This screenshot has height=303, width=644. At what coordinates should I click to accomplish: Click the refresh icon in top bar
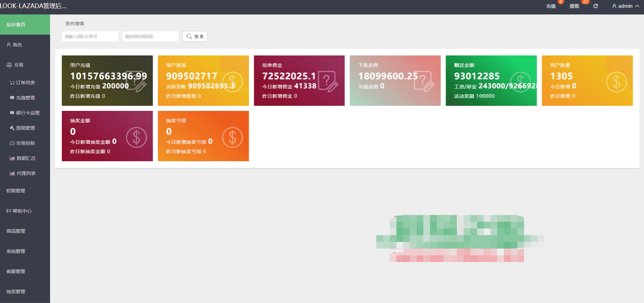pyautogui.click(x=595, y=6)
